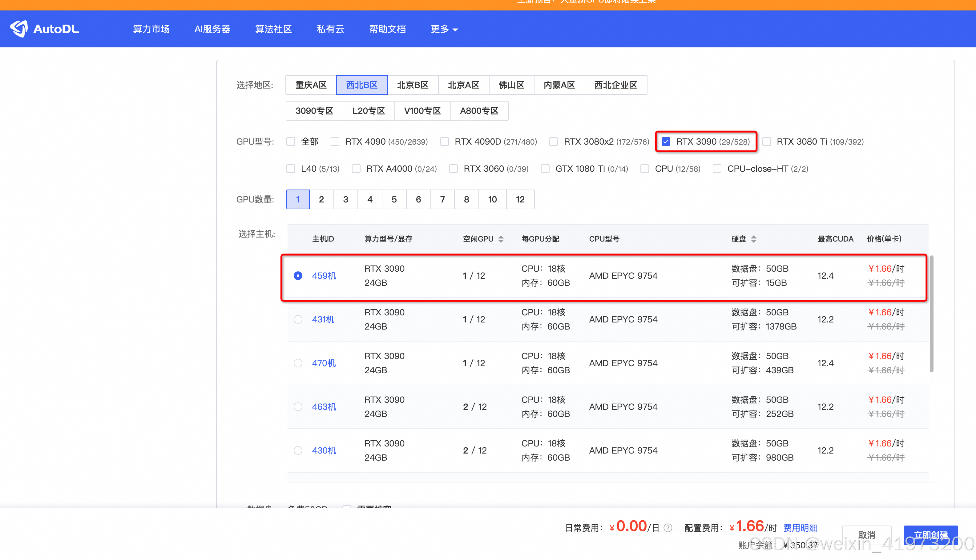Click the 主机ID column header
The image size is (976, 560).
[x=323, y=239]
